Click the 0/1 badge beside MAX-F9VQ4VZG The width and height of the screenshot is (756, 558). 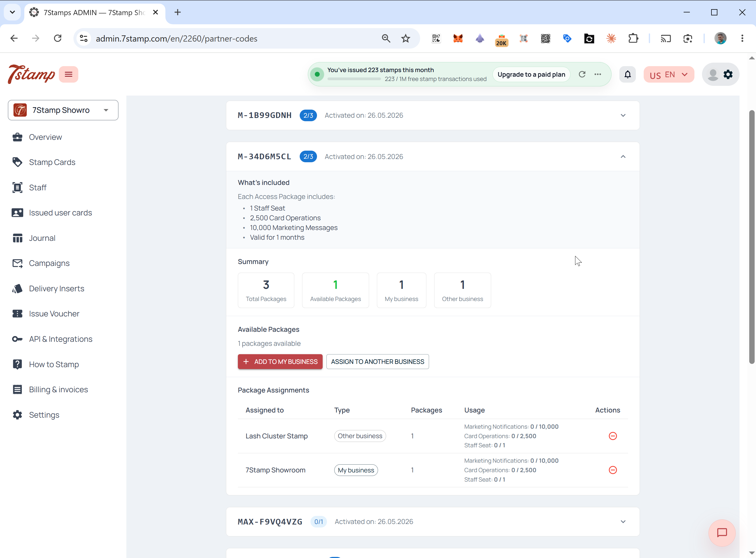click(319, 522)
